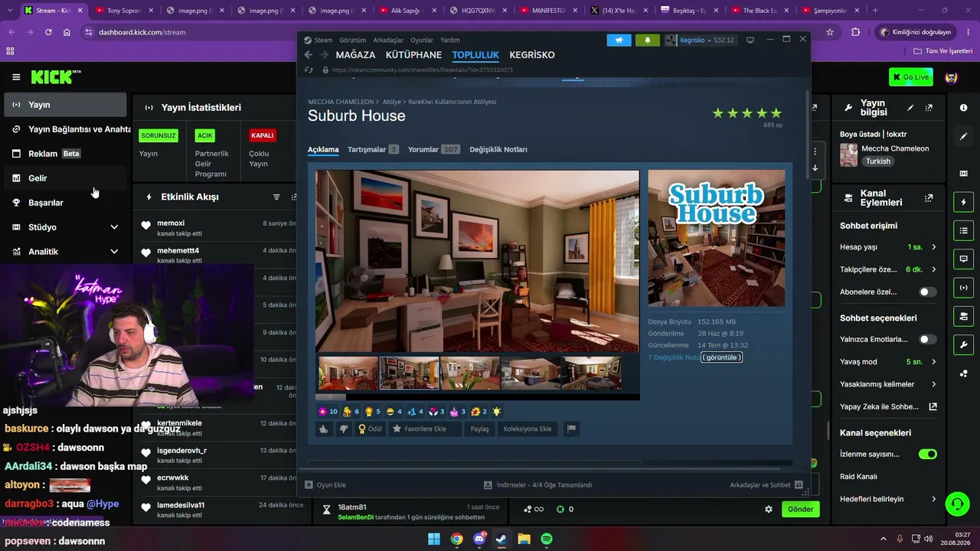This screenshot has height=551, width=980.
Task: Open Yasaklanmış kelimeler list
Action: coord(888,384)
